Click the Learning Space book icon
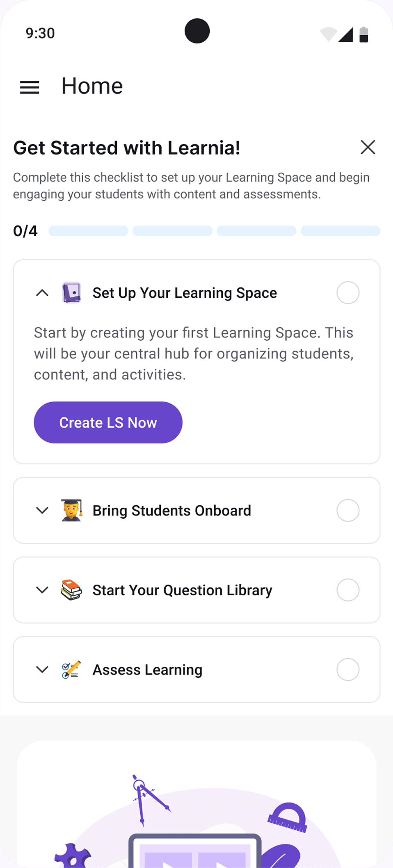This screenshot has width=393, height=868. 71,293
